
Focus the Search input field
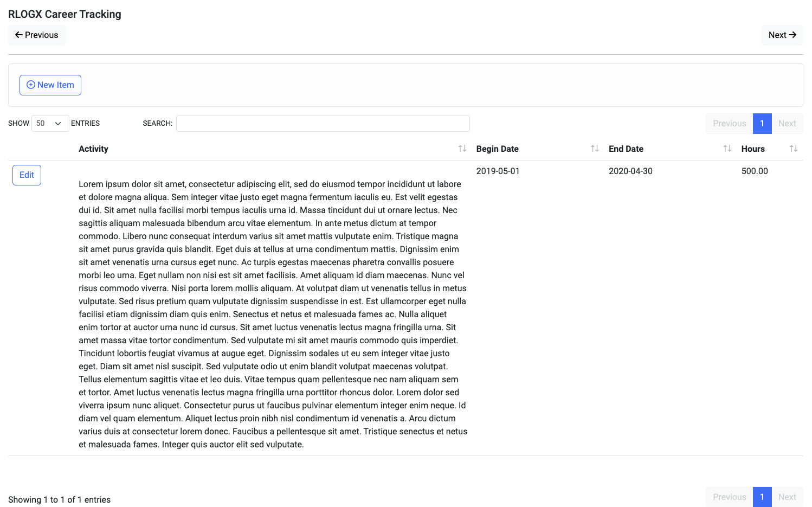pyautogui.click(x=323, y=124)
